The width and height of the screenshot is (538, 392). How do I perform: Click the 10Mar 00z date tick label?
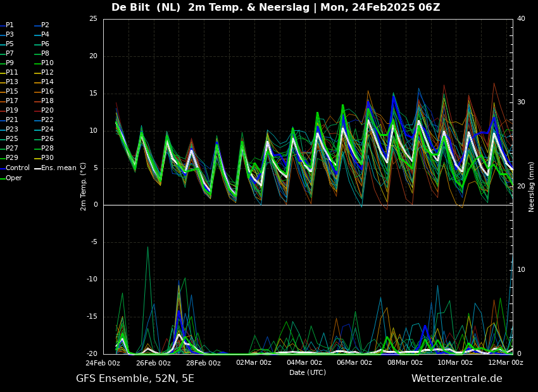(454, 362)
